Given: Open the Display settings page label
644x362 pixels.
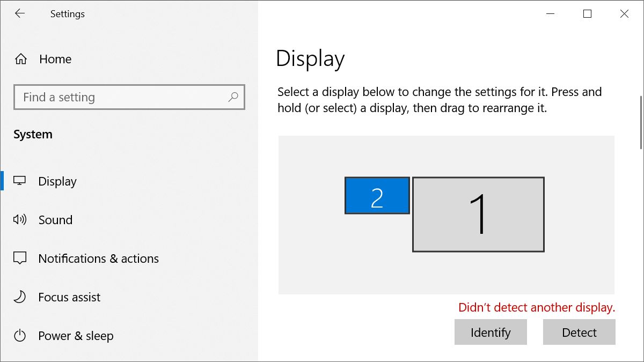Looking at the screenshot, I should tap(57, 181).
